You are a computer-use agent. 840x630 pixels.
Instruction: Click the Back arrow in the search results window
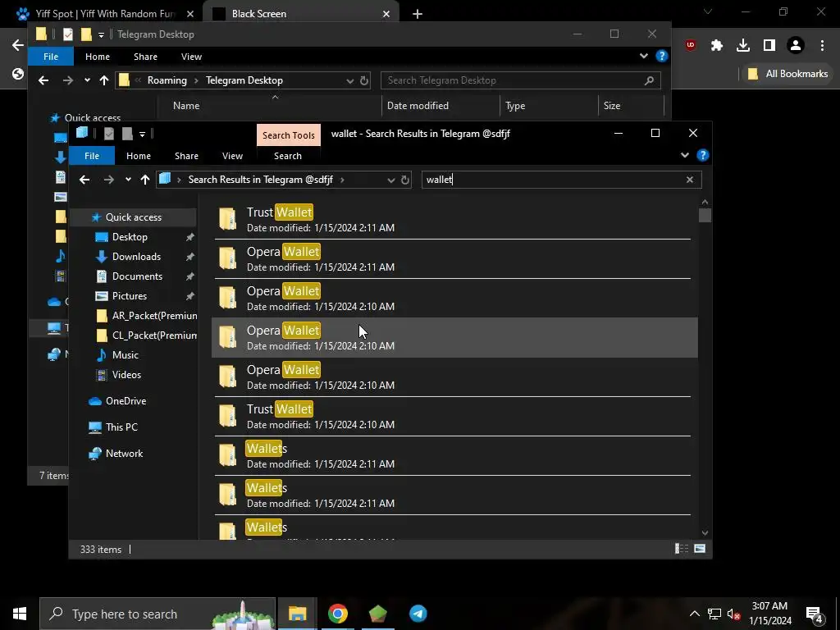coord(84,180)
